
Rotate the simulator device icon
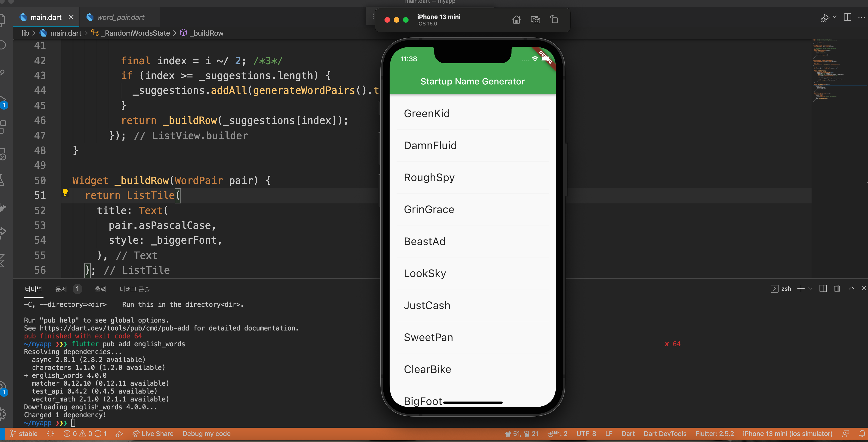coord(554,19)
